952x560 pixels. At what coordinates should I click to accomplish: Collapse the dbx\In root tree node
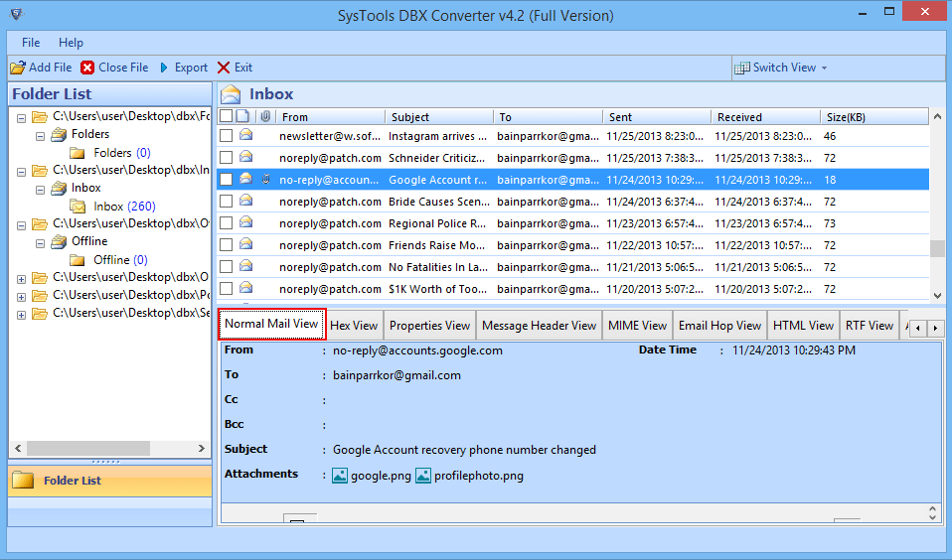coord(21,172)
